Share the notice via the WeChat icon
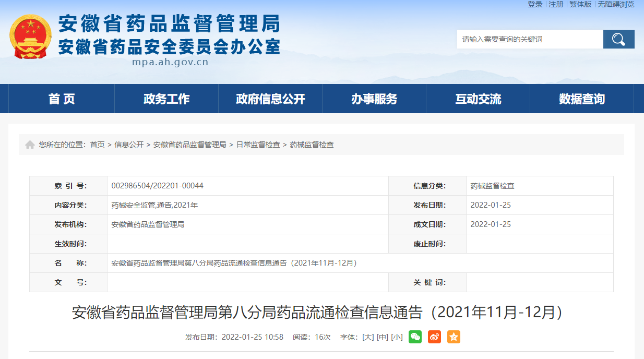This screenshot has width=644, height=359. coord(415,337)
